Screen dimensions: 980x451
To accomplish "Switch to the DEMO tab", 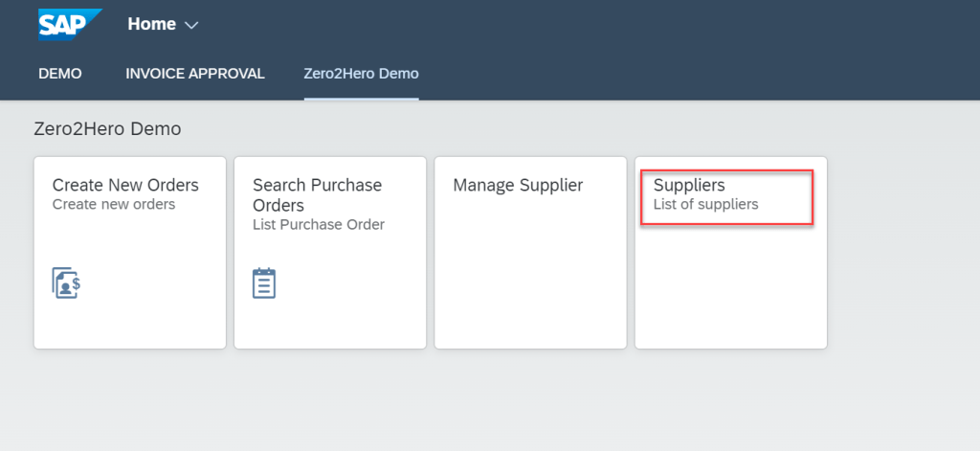I will (x=60, y=74).
